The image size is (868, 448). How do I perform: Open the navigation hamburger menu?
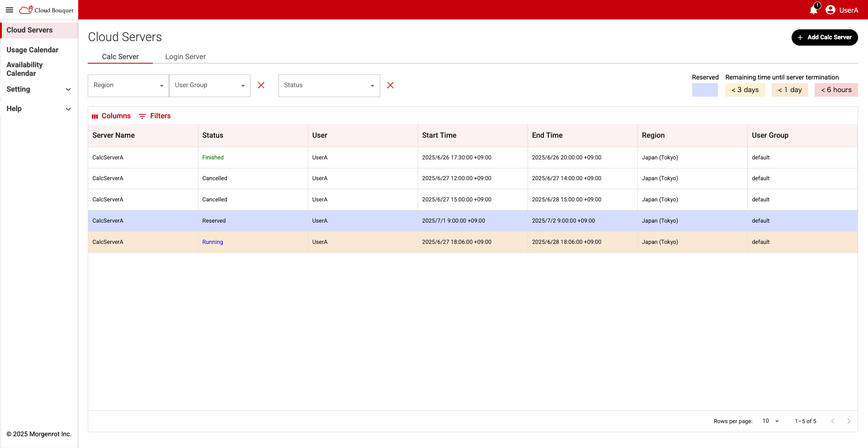tap(9, 10)
